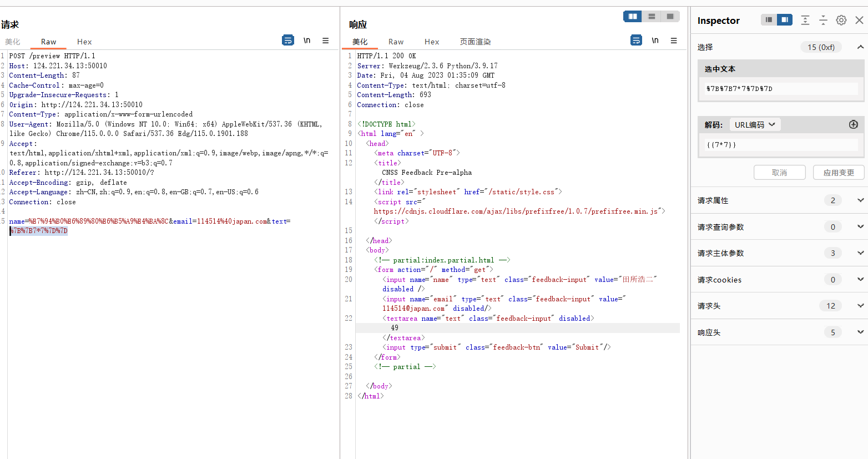
Task: Switch response view to 美化 tab
Action: pyautogui.click(x=360, y=42)
